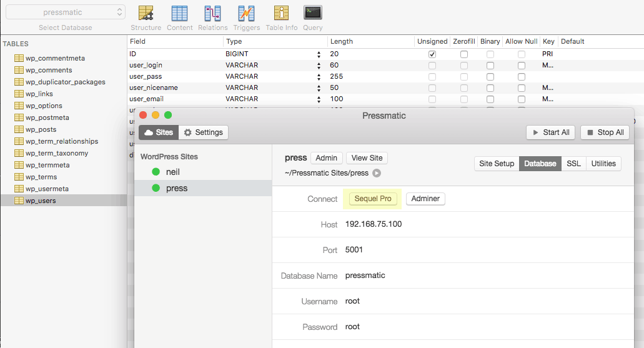Click the wp_users table icon
The height and width of the screenshot is (348, 644).
19,201
